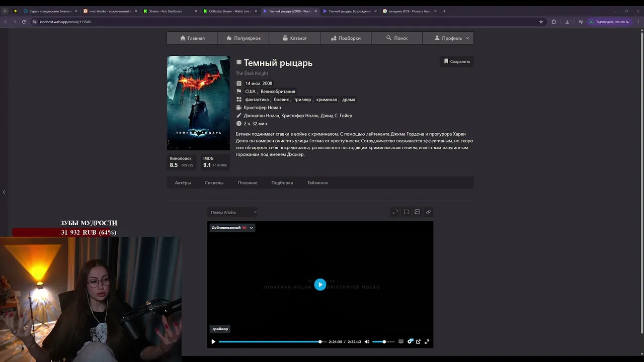The height and width of the screenshot is (362, 644).
Task: Open the comment bubble icon above player
Action: [417, 212]
